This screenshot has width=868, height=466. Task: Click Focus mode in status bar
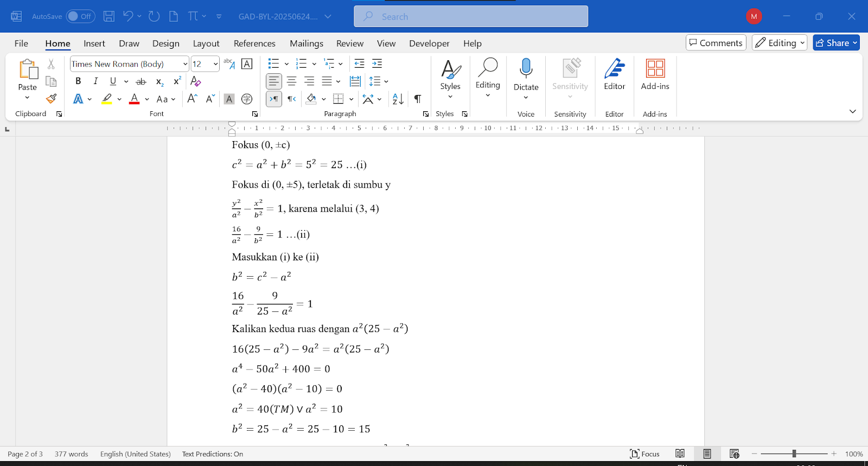(x=645, y=454)
